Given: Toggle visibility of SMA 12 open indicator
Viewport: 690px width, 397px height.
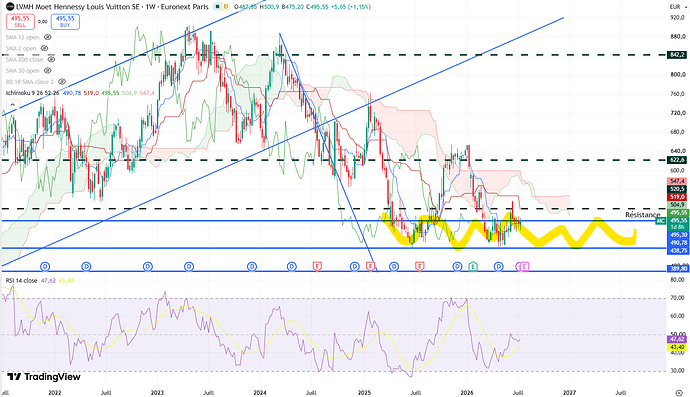Looking at the screenshot, I should 48,37.
